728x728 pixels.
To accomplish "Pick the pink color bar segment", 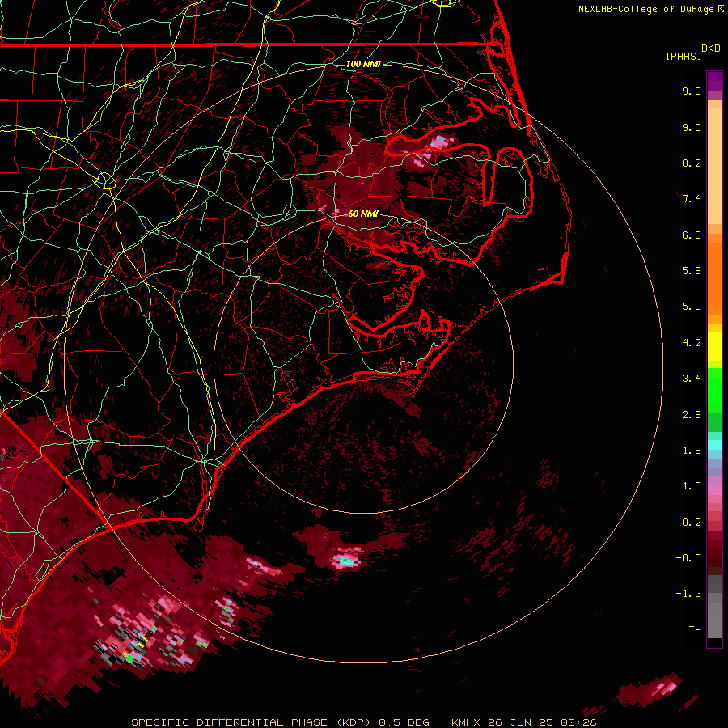I will (714, 490).
